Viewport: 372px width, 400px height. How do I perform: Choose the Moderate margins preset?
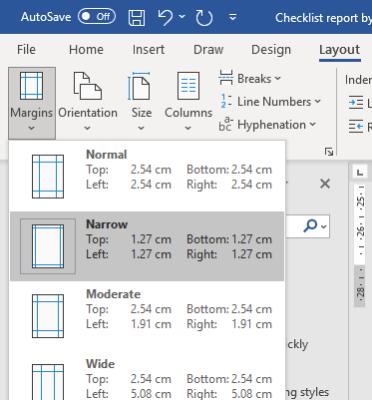pos(147,316)
